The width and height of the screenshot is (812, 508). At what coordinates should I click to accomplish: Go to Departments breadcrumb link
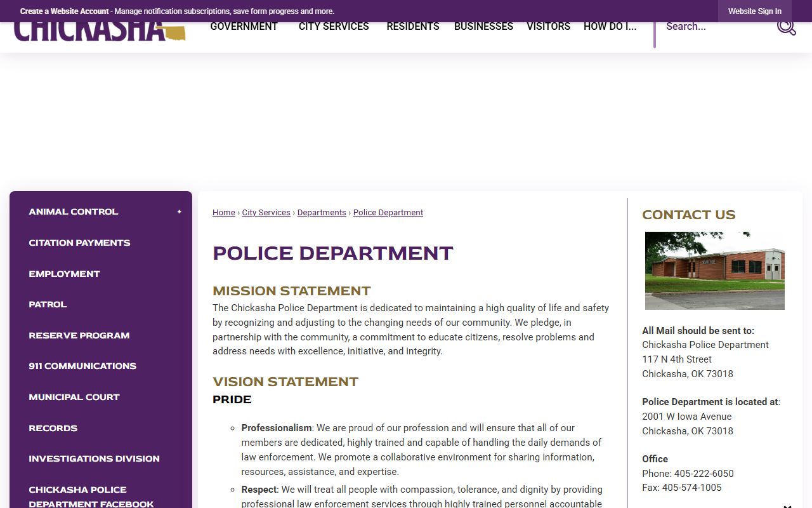point(322,213)
